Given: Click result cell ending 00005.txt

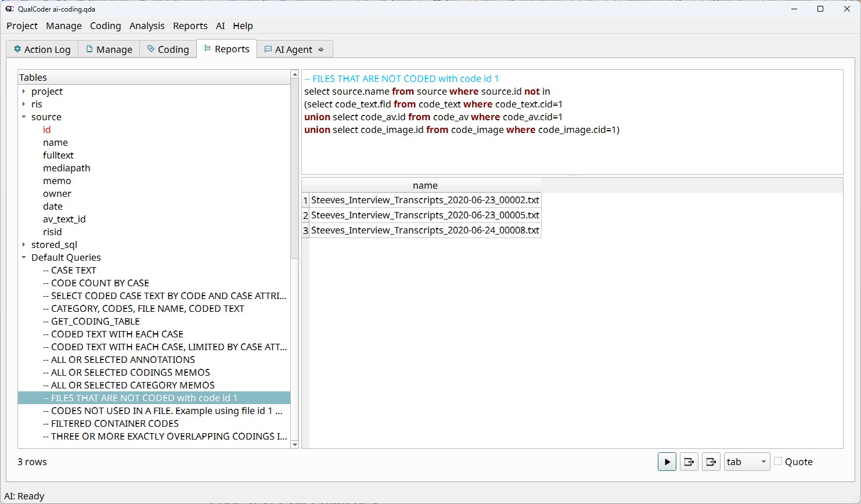Looking at the screenshot, I should [x=425, y=215].
